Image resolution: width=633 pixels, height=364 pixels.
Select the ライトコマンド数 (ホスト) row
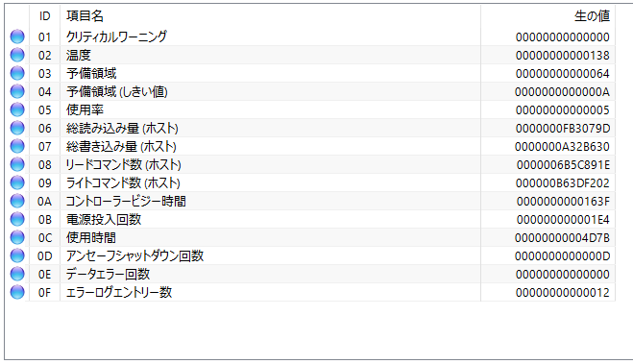pos(310,182)
